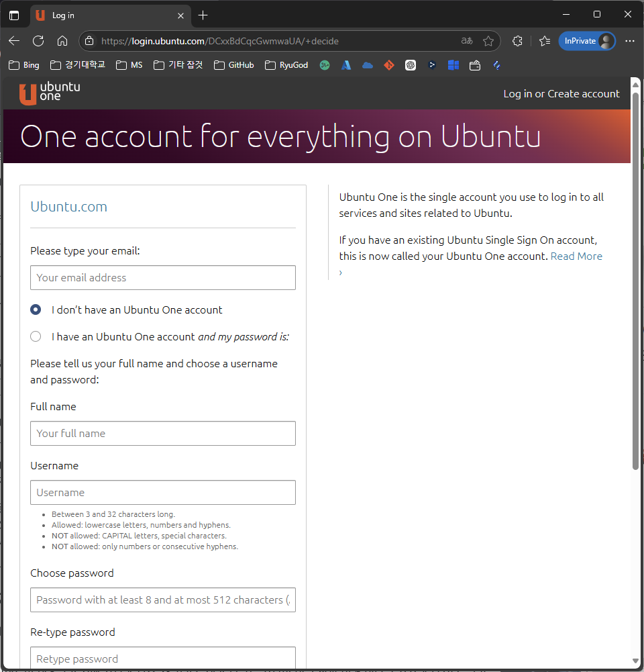Close the Log in tab

180,16
